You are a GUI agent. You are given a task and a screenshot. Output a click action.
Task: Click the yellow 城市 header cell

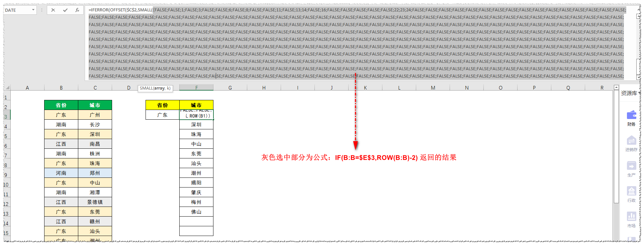click(x=196, y=105)
